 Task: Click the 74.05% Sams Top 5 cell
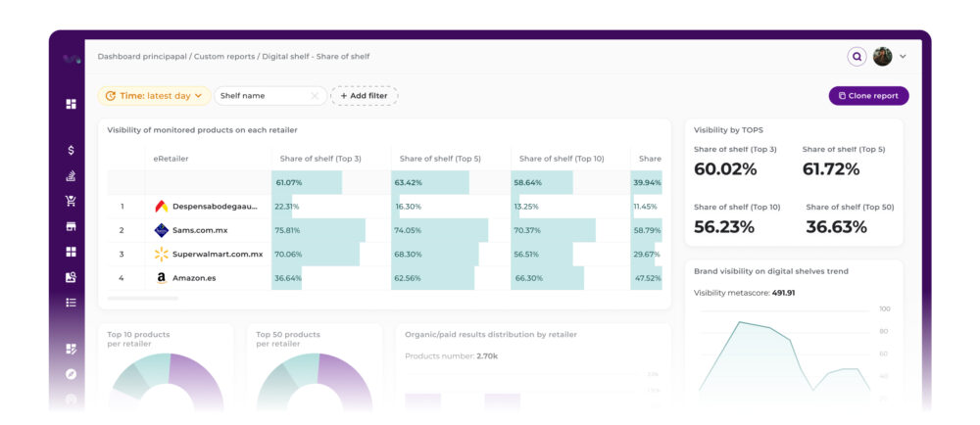click(x=451, y=230)
